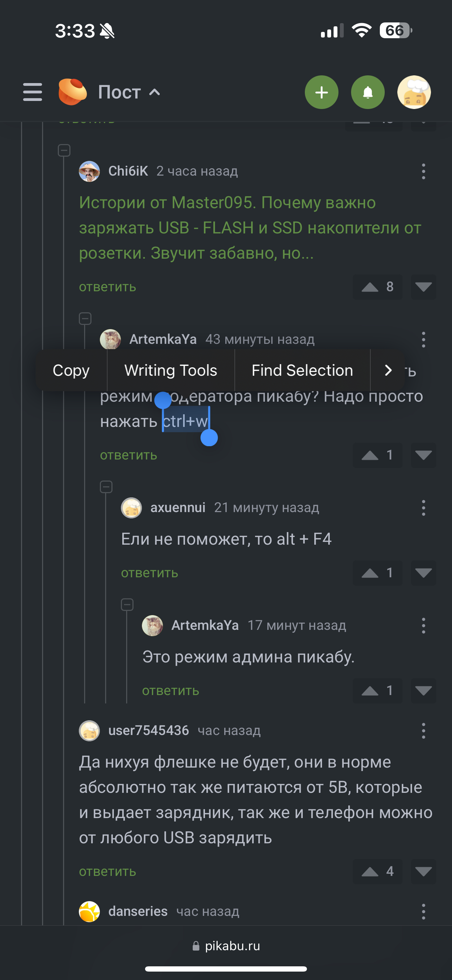Image resolution: width=452 pixels, height=980 pixels.
Task: Choose Copy in the selection menu
Action: click(71, 370)
